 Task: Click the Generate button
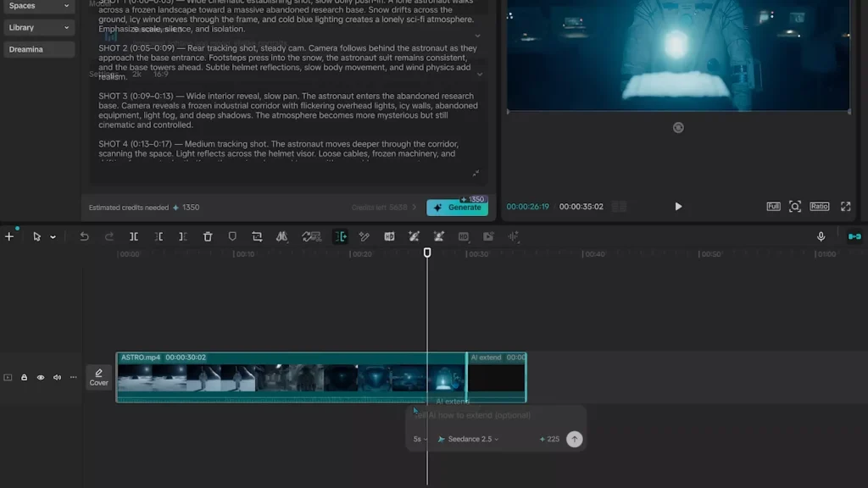click(457, 208)
